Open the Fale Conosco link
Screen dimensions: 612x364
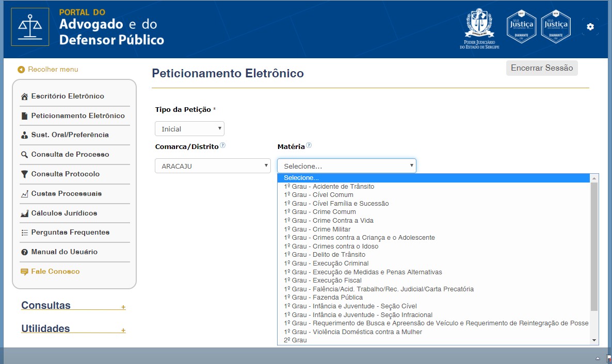(55, 272)
